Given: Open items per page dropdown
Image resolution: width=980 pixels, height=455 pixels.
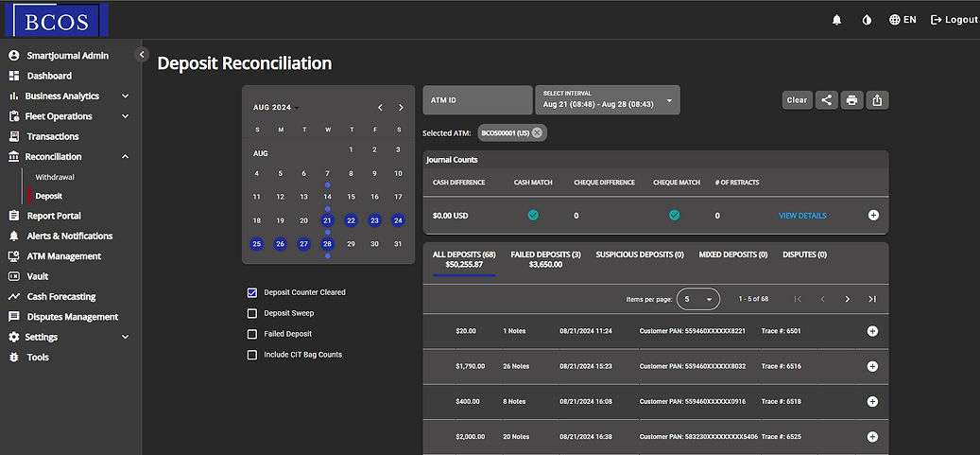Looking at the screenshot, I should click(x=697, y=299).
